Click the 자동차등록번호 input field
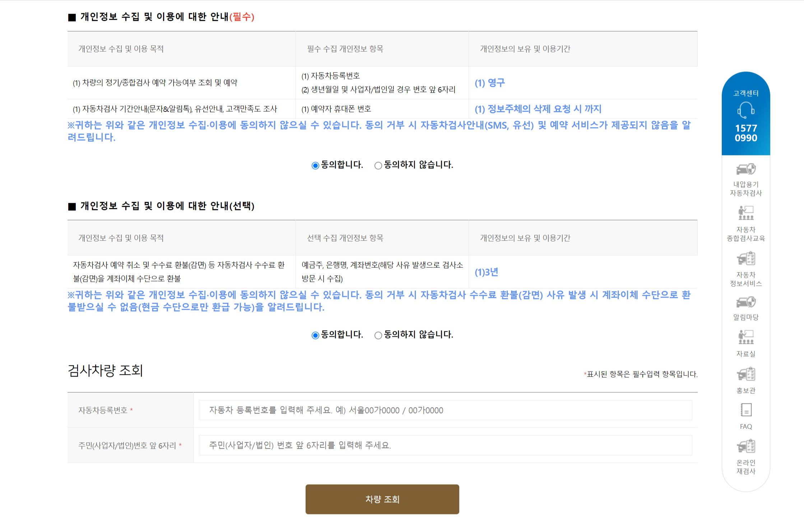The width and height of the screenshot is (804, 532). (x=445, y=410)
